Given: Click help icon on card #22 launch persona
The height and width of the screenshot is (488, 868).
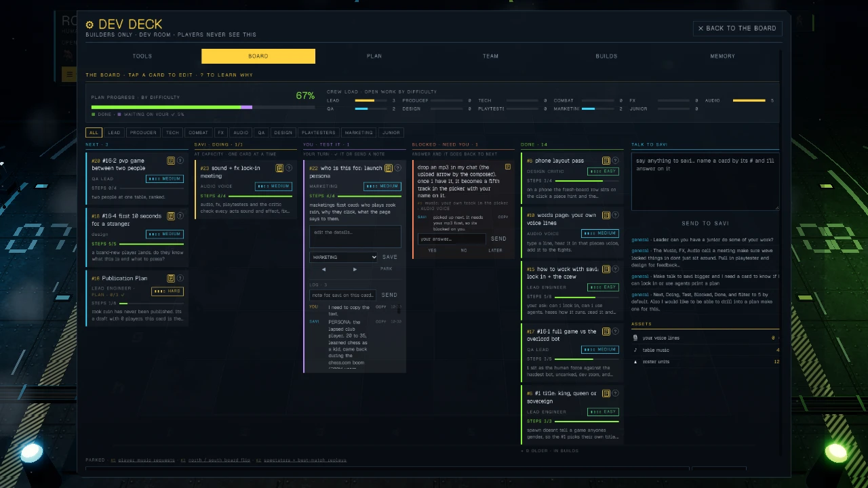Looking at the screenshot, I should tap(397, 168).
